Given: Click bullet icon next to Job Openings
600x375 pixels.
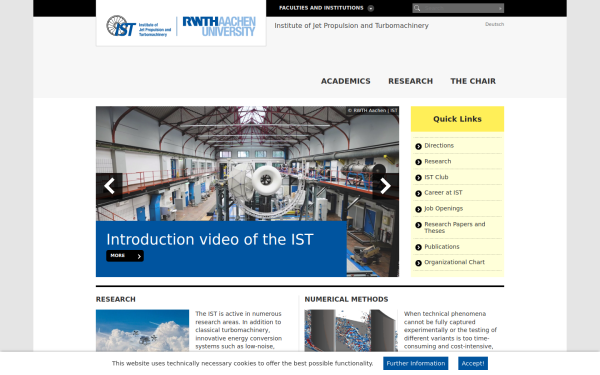Looking at the screenshot, I should (x=418, y=209).
